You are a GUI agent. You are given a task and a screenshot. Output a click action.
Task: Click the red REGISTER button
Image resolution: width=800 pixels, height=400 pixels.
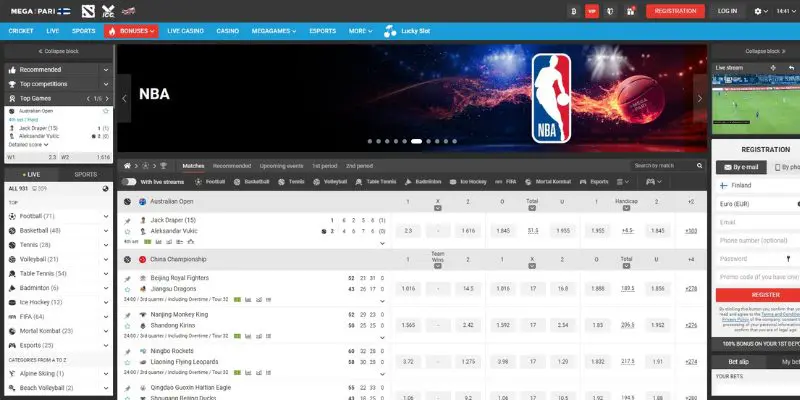(758, 295)
